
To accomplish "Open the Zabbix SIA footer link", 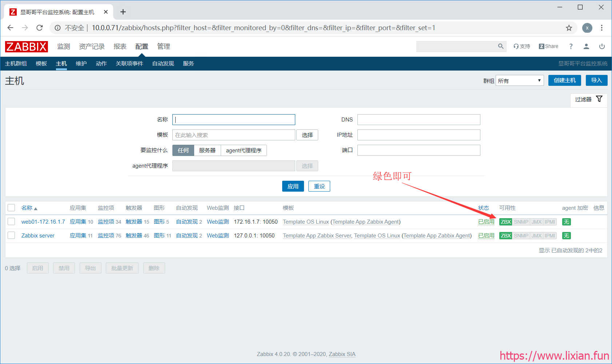I will [x=342, y=354].
